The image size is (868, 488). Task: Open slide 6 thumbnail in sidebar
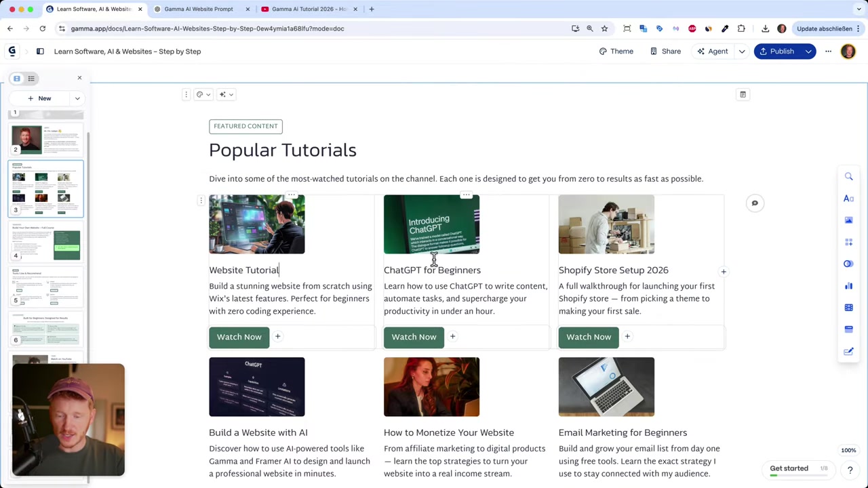tap(46, 330)
